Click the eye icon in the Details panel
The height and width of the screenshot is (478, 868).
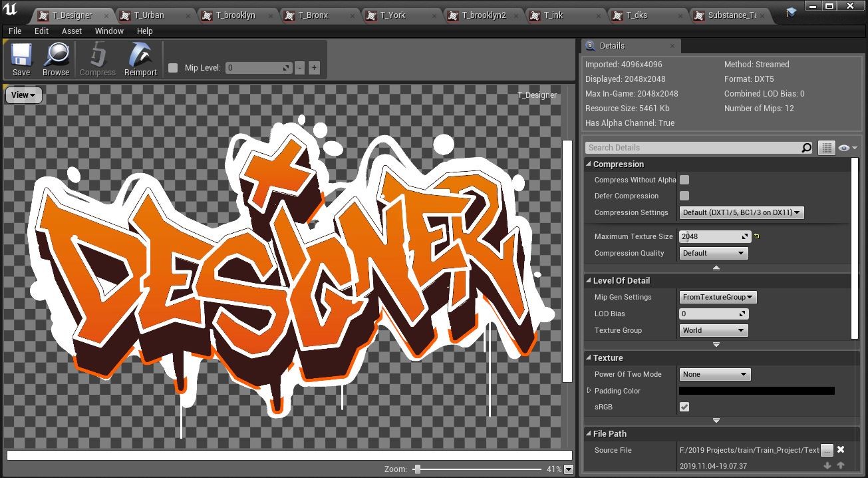843,147
